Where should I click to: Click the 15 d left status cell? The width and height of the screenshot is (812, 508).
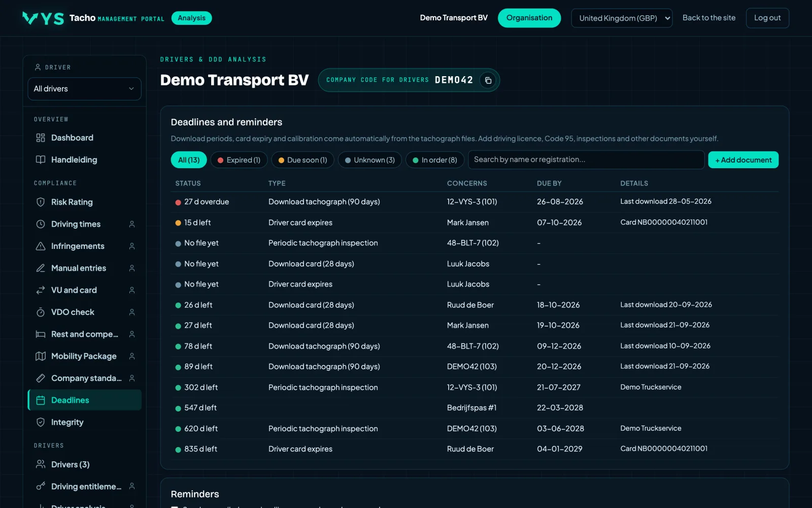193,223
